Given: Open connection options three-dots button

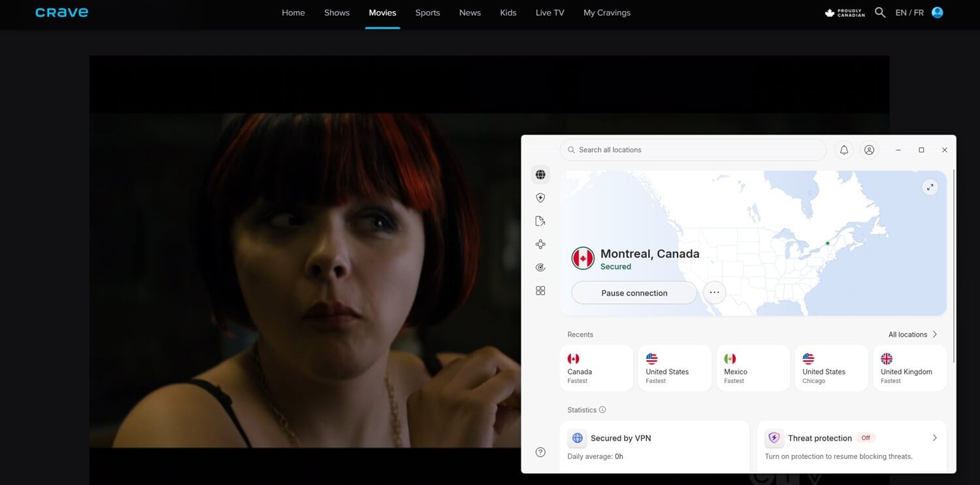Looking at the screenshot, I should [x=714, y=293].
